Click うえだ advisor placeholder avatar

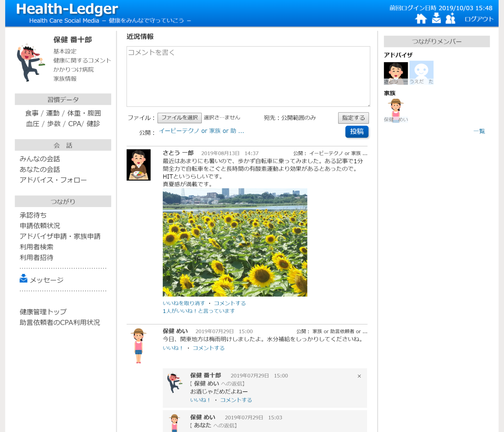pyautogui.click(x=421, y=72)
